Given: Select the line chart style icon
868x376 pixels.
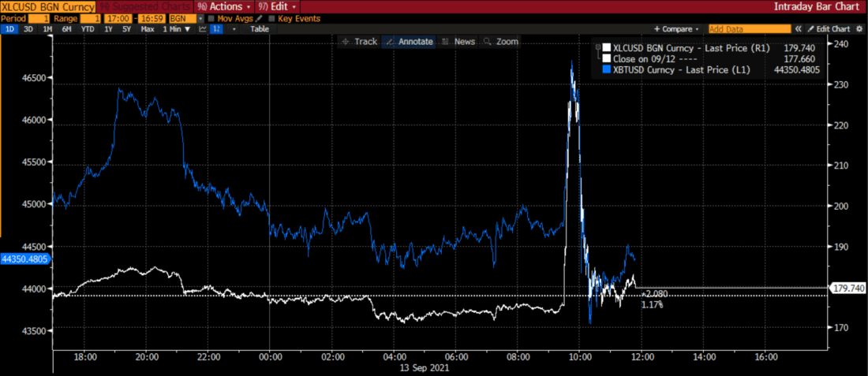Looking at the screenshot, I should click(203, 28).
